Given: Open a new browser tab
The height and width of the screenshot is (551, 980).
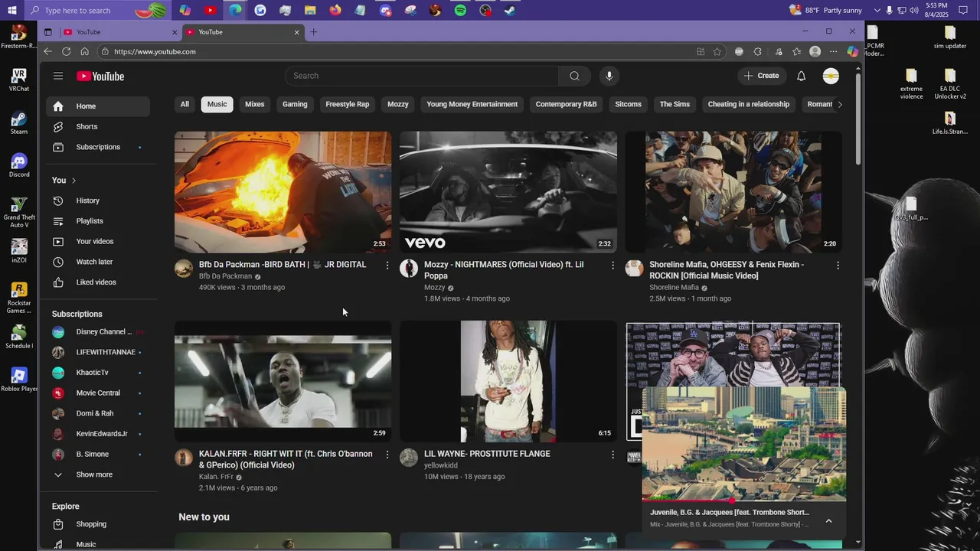Looking at the screenshot, I should coord(313,32).
